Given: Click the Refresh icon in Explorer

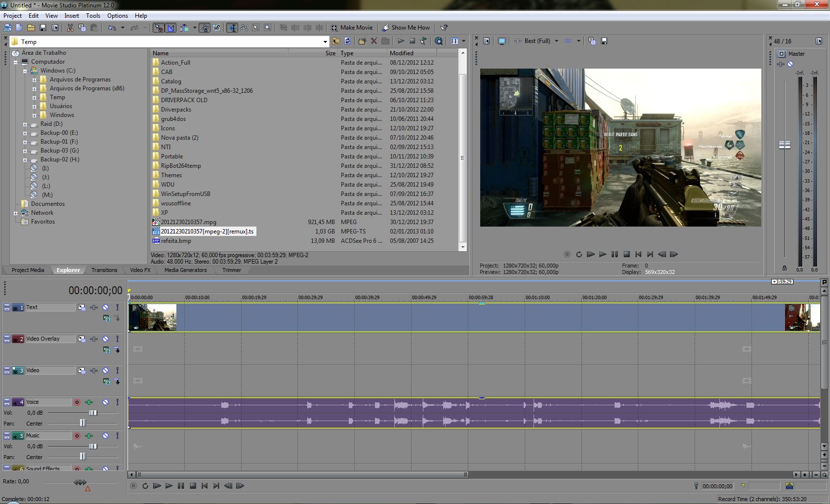Looking at the screenshot, I should pos(347,41).
